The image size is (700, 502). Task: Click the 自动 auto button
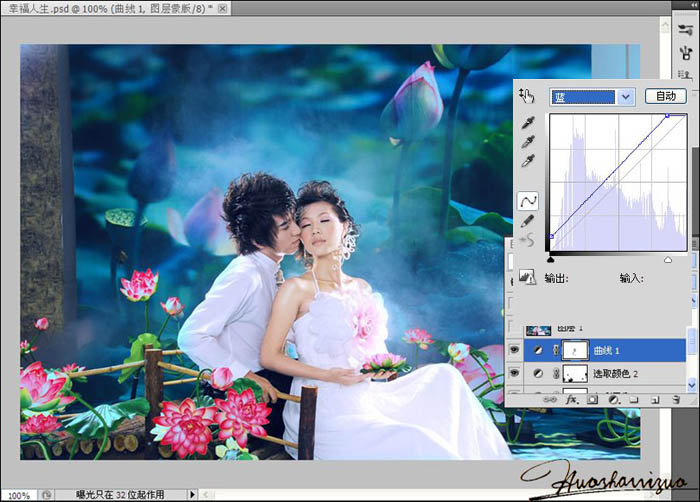(665, 97)
